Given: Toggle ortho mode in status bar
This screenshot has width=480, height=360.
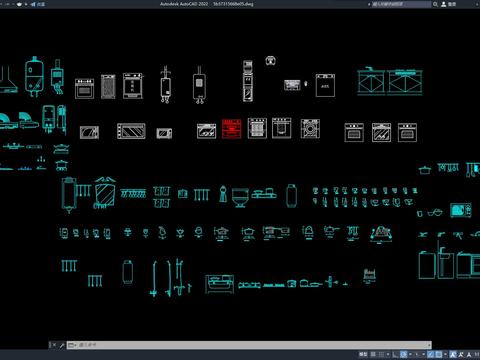Looking at the screenshot, I should point(395,354).
